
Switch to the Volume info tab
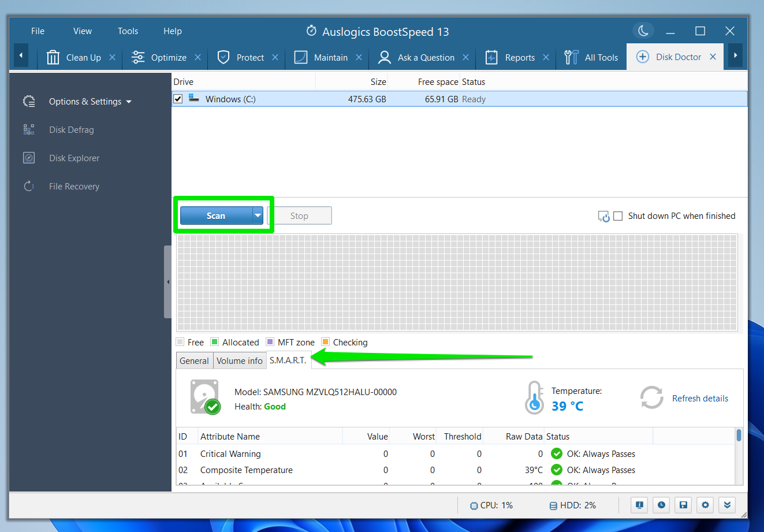tap(239, 361)
